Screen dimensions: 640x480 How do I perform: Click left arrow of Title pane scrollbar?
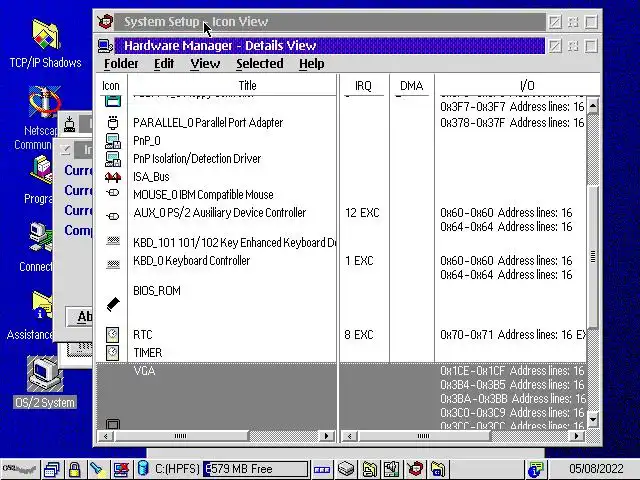tap(106, 436)
